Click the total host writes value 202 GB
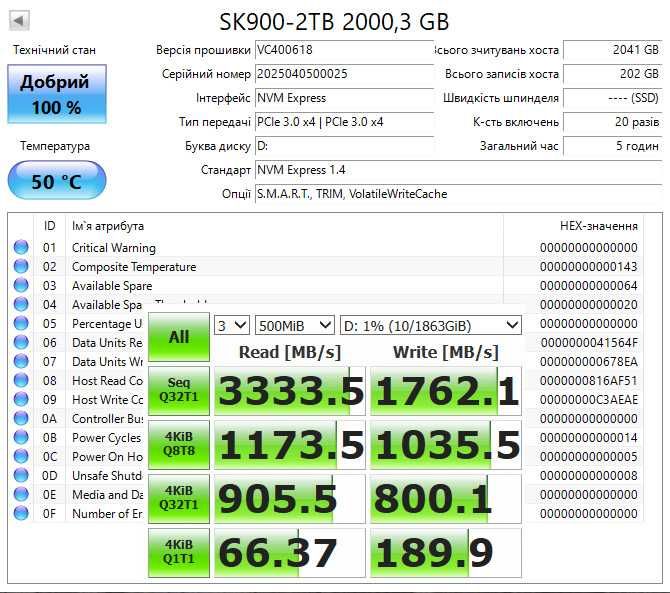This screenshot has width=670, height=593. 612,74
